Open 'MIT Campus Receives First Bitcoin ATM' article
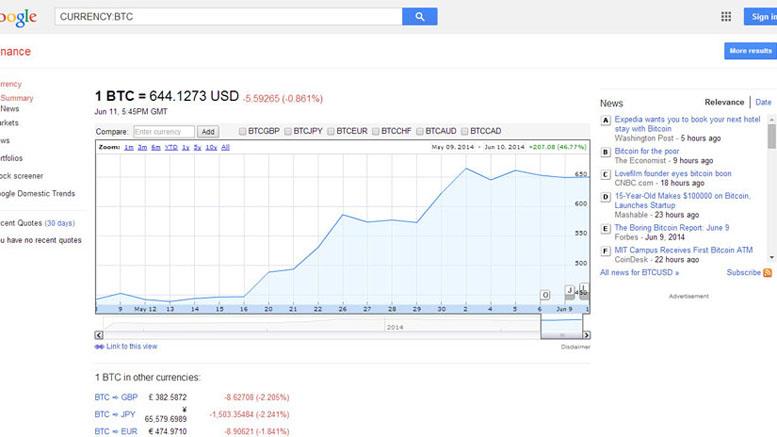Image resolution: width=777 pixels, height=437 pixels. point(683,250)
